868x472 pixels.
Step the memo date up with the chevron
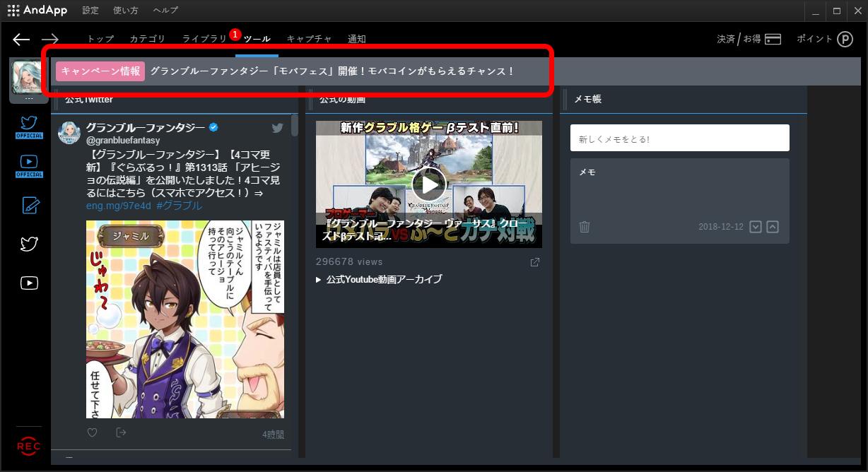click(x=772, y=227)
